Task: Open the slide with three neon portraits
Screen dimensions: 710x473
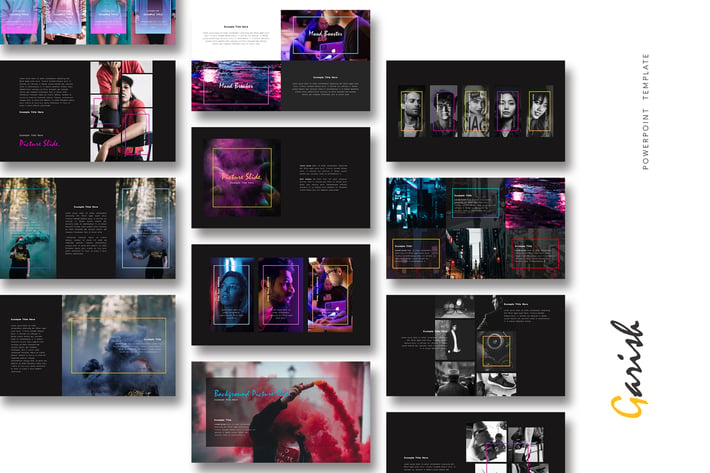Action: point(281,295)
